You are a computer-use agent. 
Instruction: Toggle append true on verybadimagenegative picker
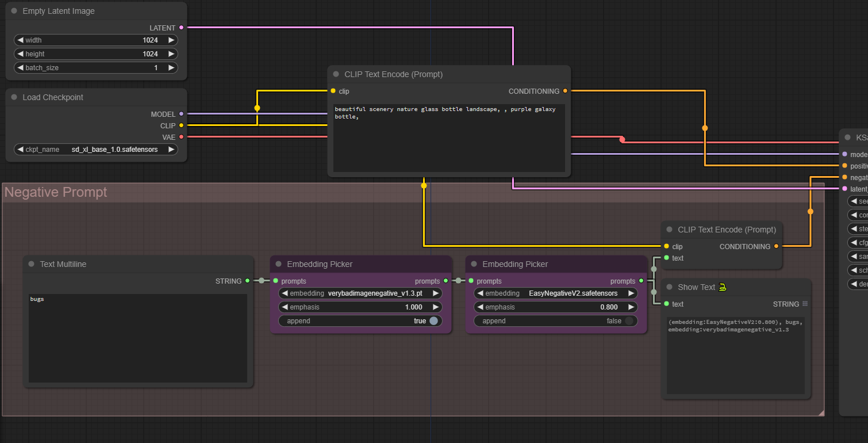click(x=360, y=321)
